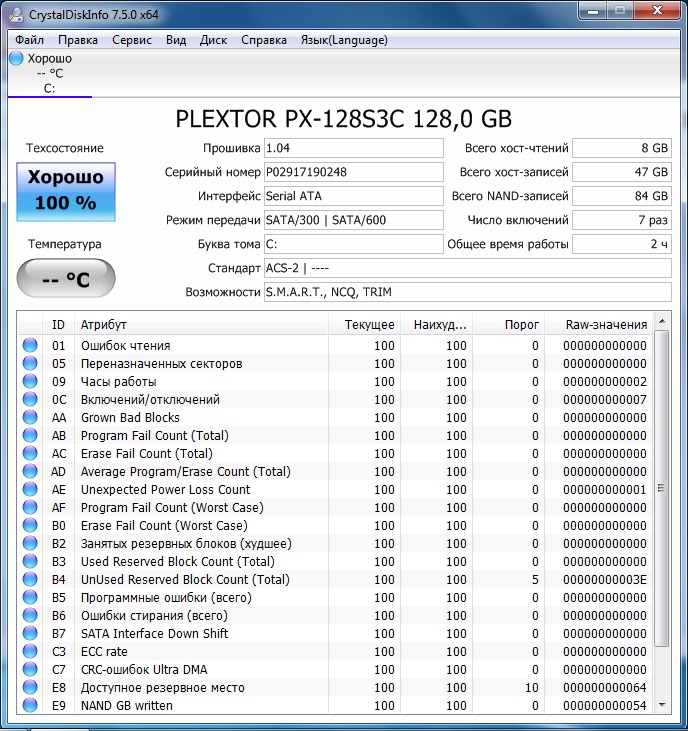The height and width of the screenshot is (731, 688).
Task: Click the Raw-значения column header
Action: point(598,324)
